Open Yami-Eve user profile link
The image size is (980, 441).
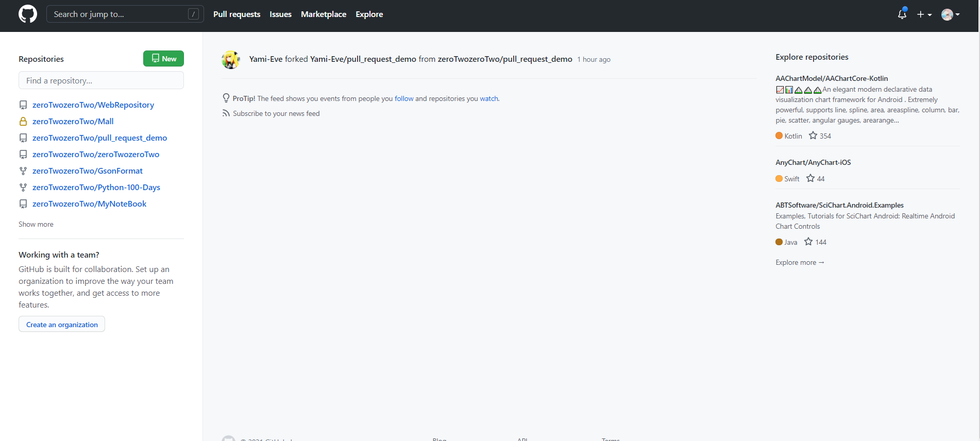point(266,59)
